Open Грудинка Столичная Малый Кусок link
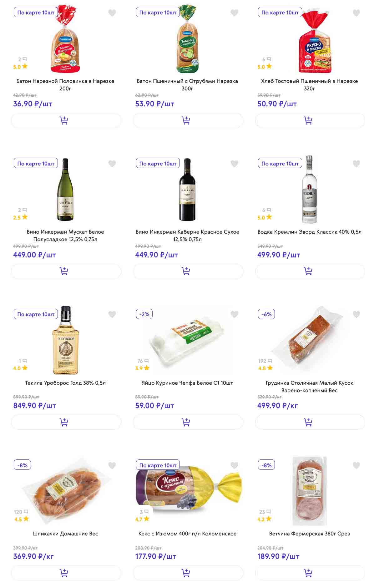This screenshot has height=588, width=369. click(x=309, y=387)
